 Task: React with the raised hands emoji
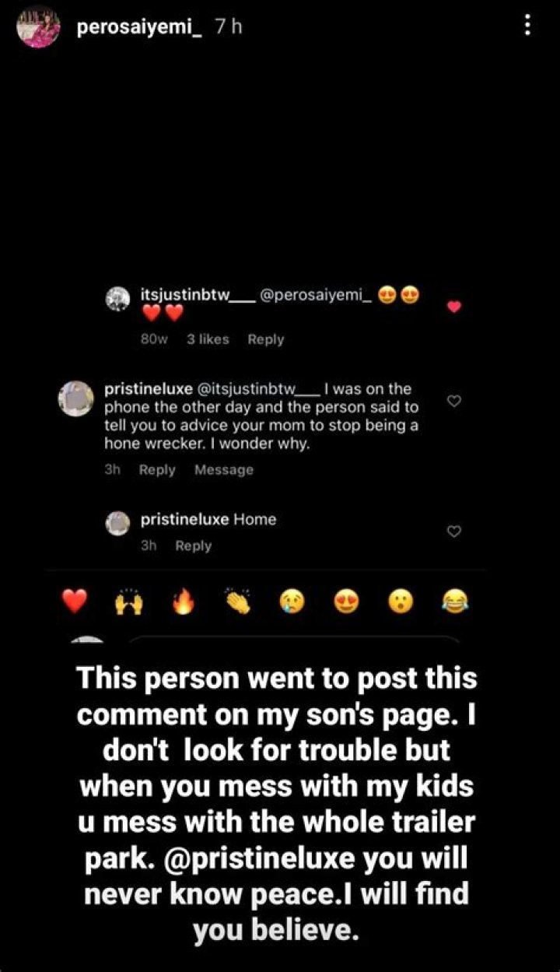click(x=131, y=601)
